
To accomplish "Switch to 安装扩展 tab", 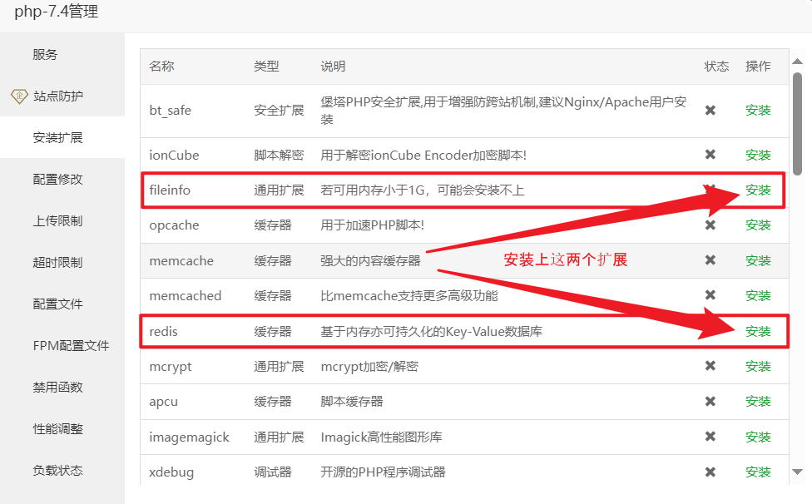I will [x=58, y=137].
